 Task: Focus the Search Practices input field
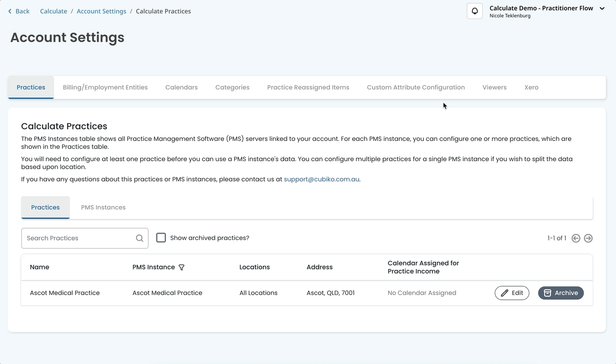[79, 238]
